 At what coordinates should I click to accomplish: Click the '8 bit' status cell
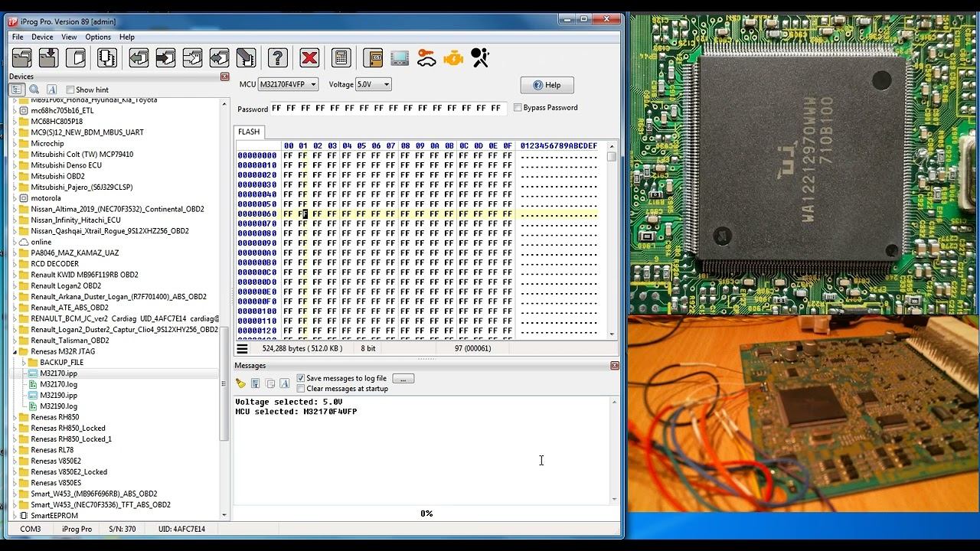[x=368, y=348]
